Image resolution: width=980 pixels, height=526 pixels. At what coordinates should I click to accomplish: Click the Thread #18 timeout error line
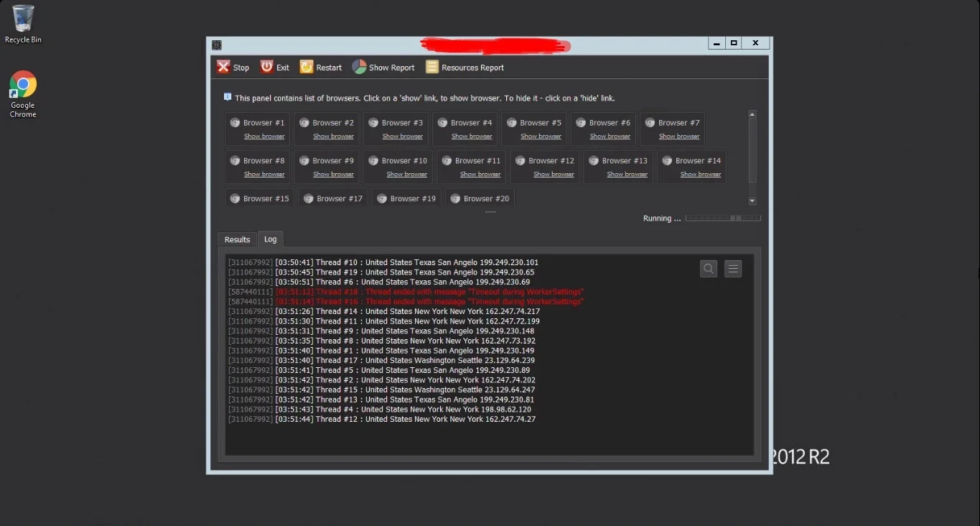[x=406, y=292]
